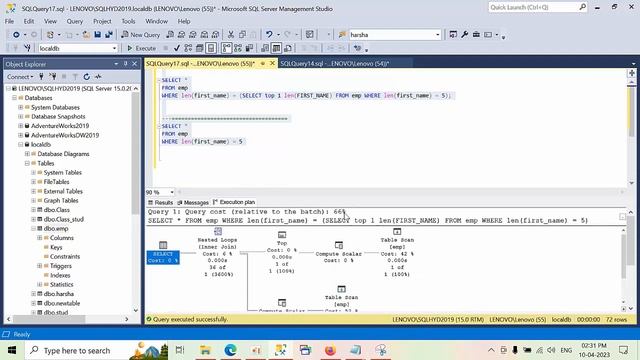Click the Quick Launch search field
Viewport: 640px width, 360px height.
pyautogui.click(x=537, y=7)
